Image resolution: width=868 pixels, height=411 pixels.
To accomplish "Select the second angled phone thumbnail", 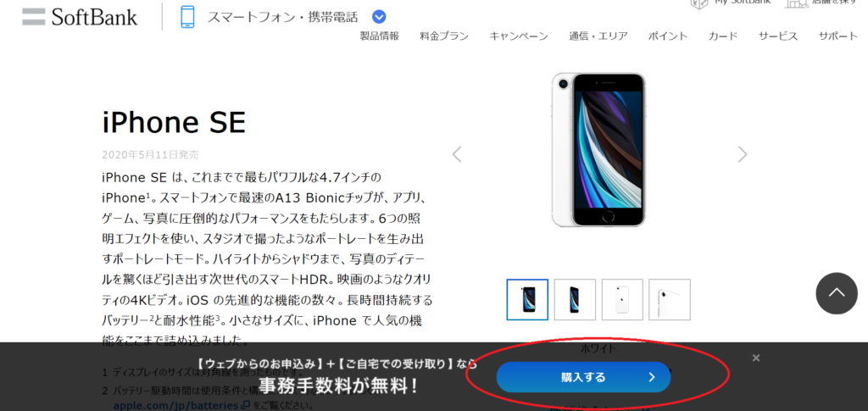I will [576, 299].
